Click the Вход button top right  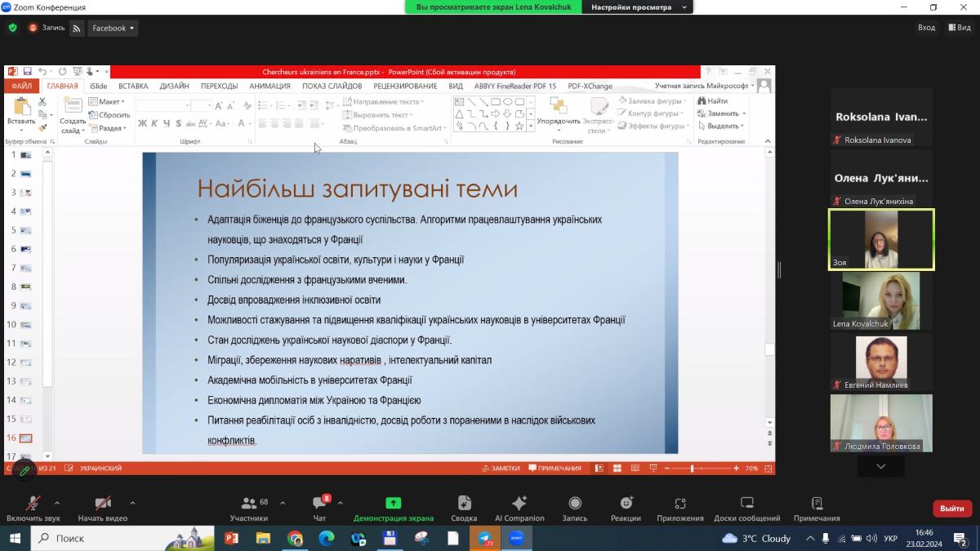click(926, 28)
